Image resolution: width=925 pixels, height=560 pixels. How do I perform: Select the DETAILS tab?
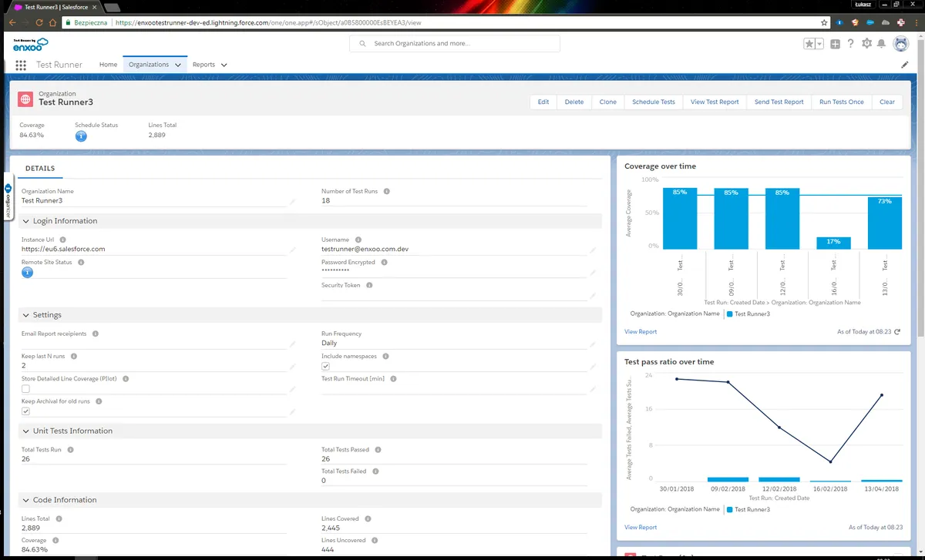pyautogui.click(x=40, y=168)
